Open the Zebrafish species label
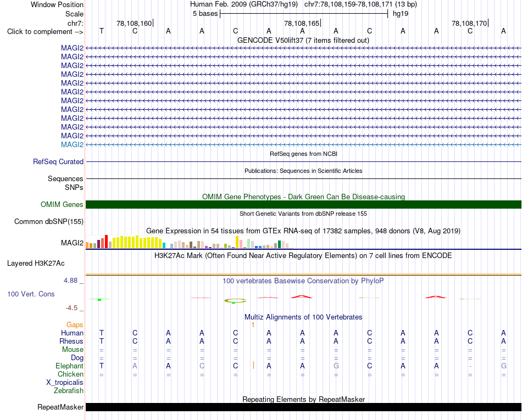This screenshot has width=522, height=420. (x=69, y=391)
